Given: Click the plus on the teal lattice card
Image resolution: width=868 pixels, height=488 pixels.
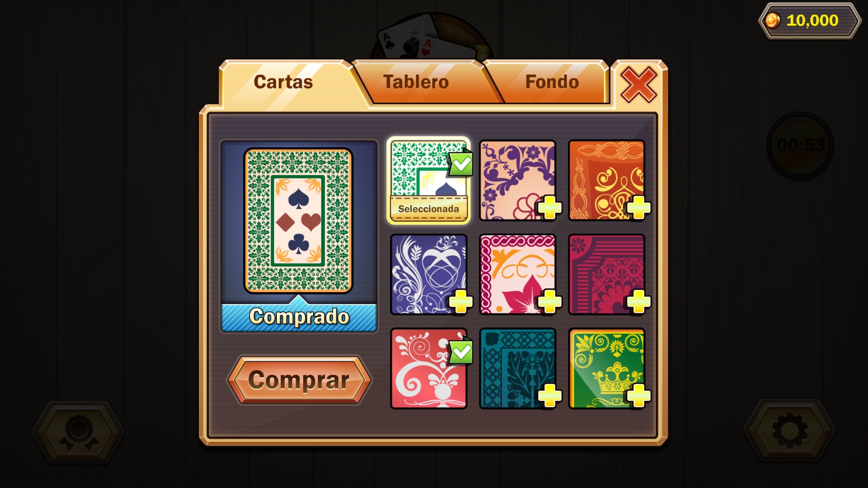Looking at the screenshot, I should [549, 395].
